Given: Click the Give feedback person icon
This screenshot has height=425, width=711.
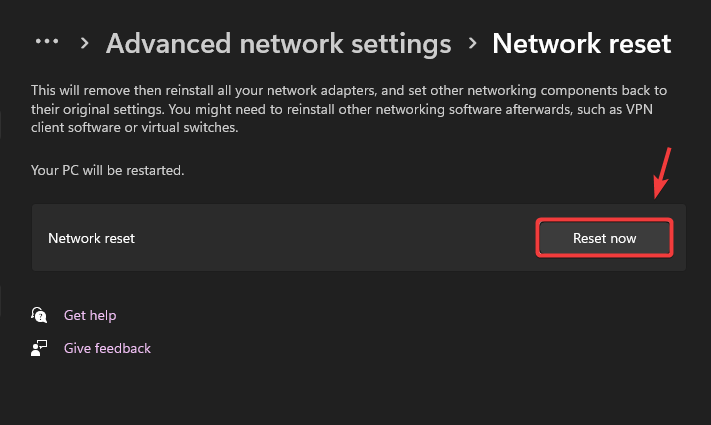Looking at the screenshot, I should point(40,348).
